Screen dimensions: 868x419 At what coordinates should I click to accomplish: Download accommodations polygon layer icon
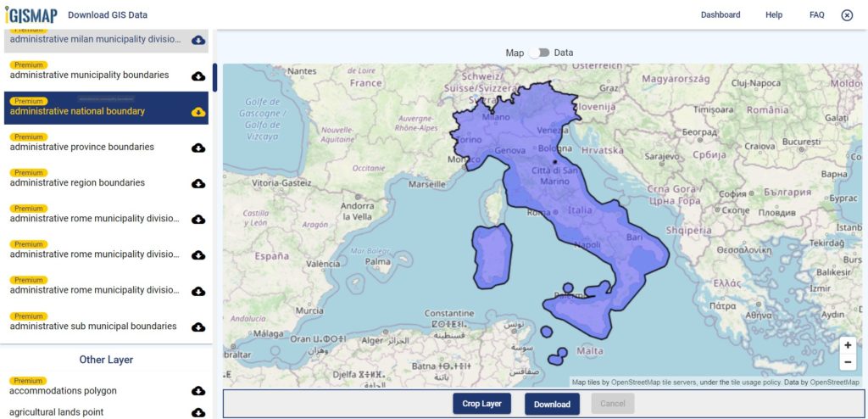pyautogui.click(x=198, y=391)
